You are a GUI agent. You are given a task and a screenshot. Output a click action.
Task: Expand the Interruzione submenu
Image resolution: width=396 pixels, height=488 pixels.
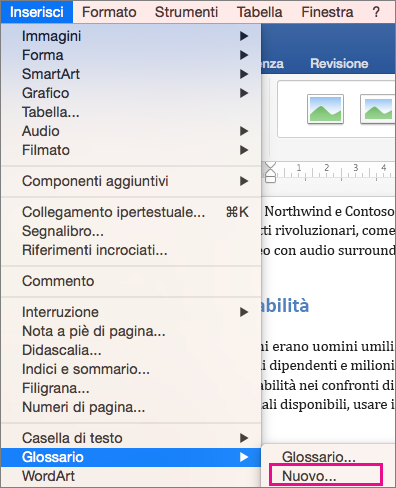[x=131, y=312]
